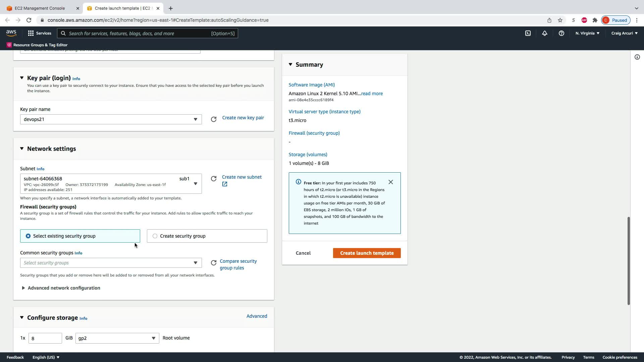The height and width of the screenshot is (362, 644).
Task: Click the AWS logo home icon
Action: [11, 33]
